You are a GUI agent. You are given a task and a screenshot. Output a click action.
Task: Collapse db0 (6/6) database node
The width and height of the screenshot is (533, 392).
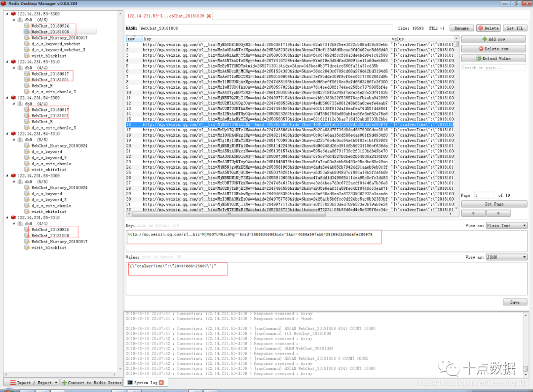click(14, 20)
